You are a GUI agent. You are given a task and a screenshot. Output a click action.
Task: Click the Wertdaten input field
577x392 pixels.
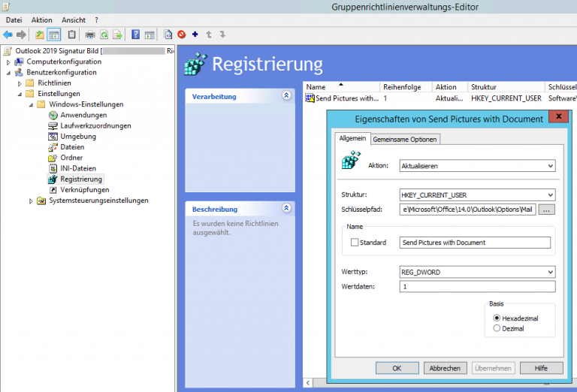(477, 286)
